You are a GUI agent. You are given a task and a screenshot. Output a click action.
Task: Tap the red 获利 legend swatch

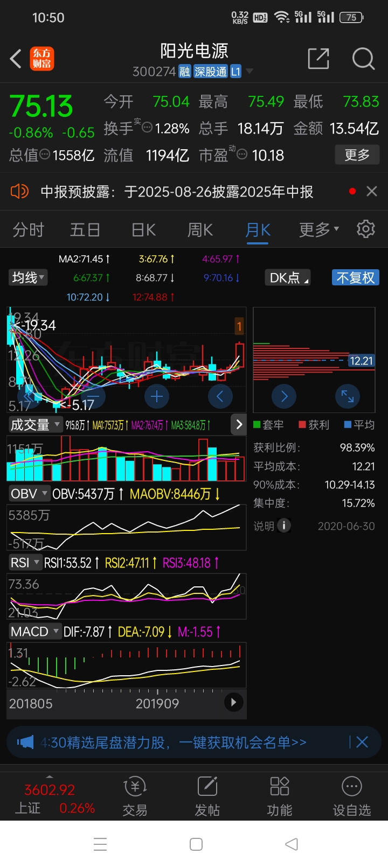302,425
